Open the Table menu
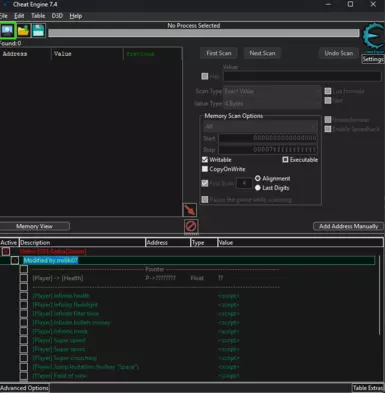Screen dimensions: 385x393 [x=38, y=16]
